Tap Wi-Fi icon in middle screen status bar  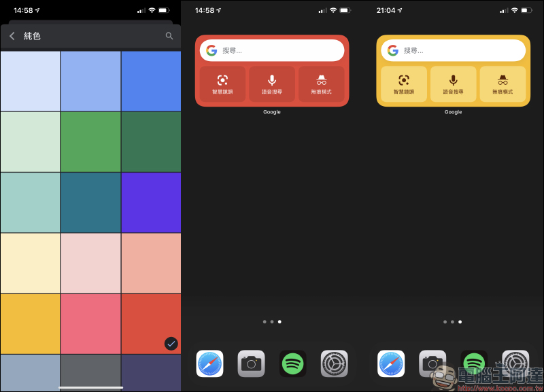[x=333, y=10]
